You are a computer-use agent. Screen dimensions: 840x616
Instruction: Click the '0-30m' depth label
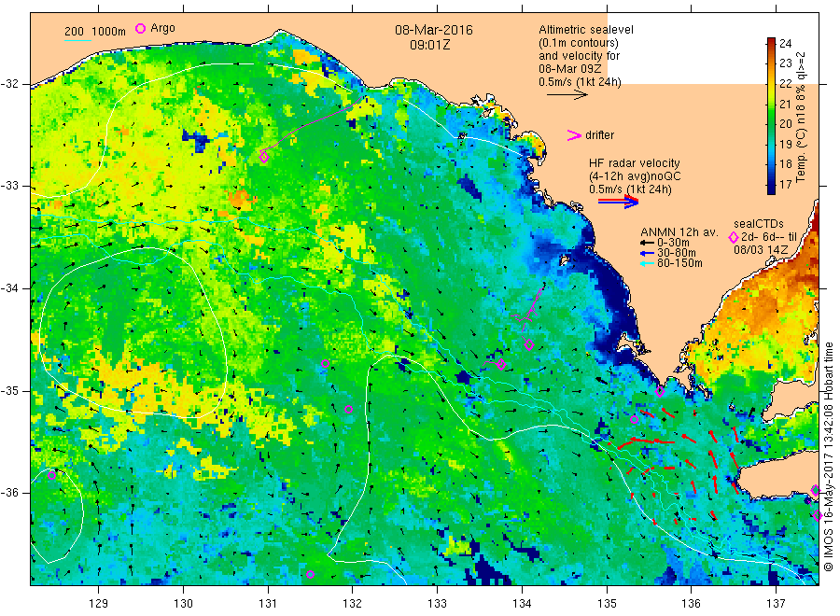point(673,243)
